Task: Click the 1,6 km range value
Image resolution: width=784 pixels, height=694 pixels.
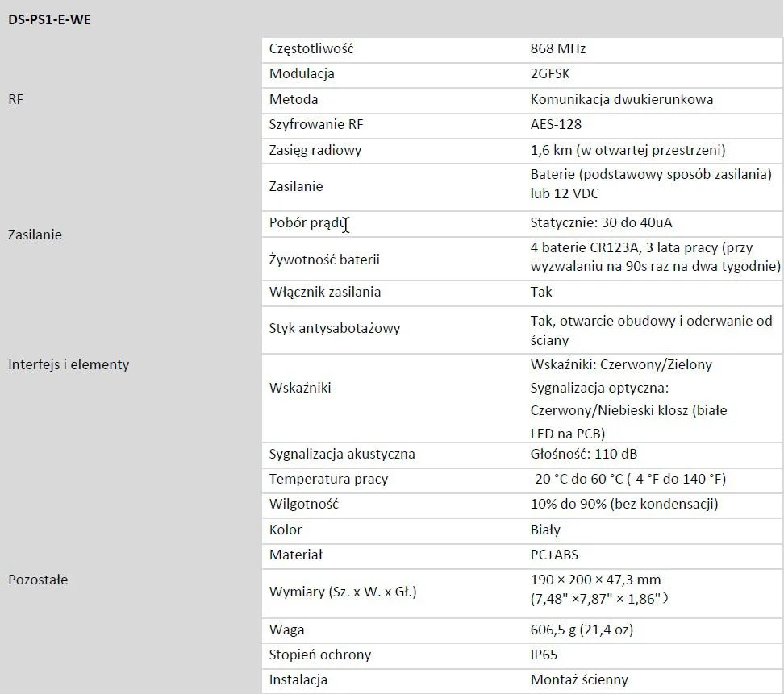Action: pos(628,150)
